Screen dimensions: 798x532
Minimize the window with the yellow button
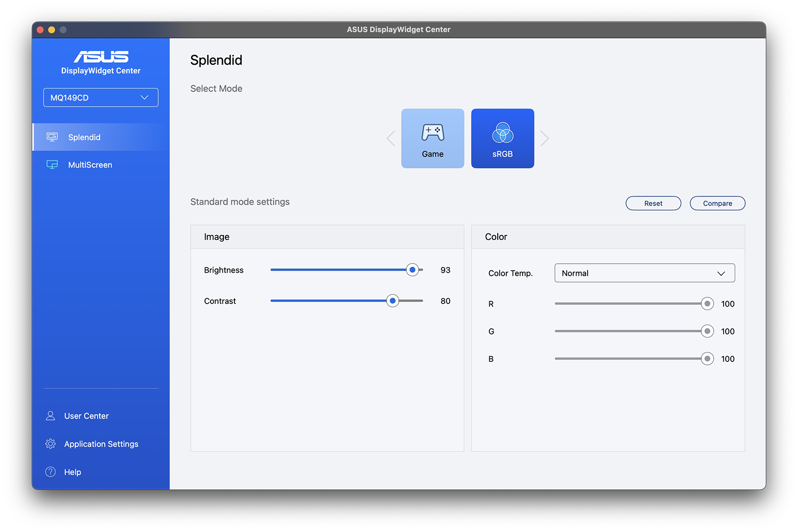(x=51, y=30)
